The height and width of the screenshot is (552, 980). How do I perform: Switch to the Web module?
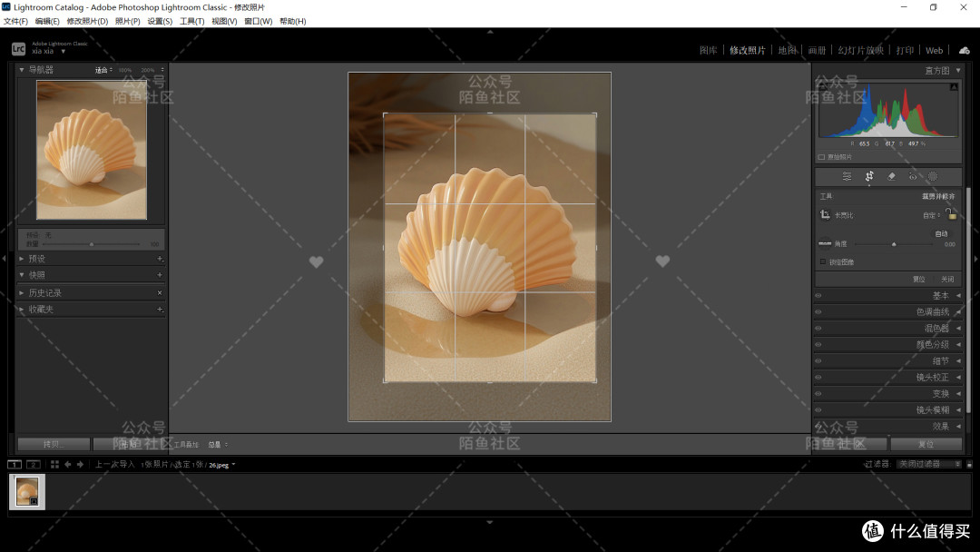coord(935,50)
